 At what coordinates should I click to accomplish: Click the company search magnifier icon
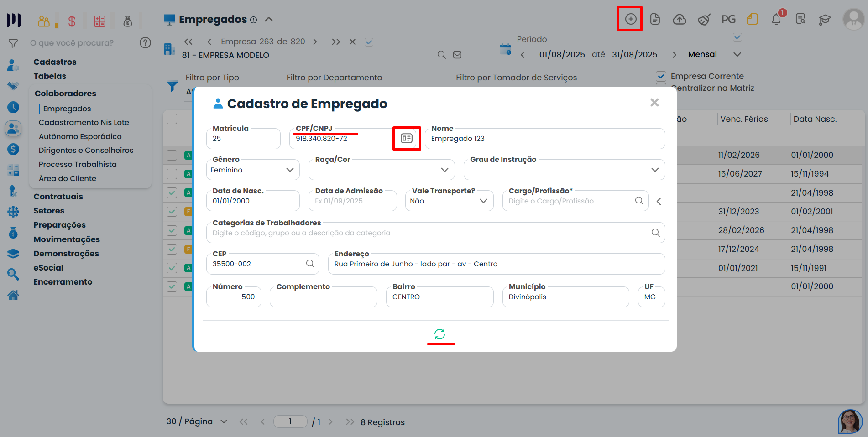[442, 55]
